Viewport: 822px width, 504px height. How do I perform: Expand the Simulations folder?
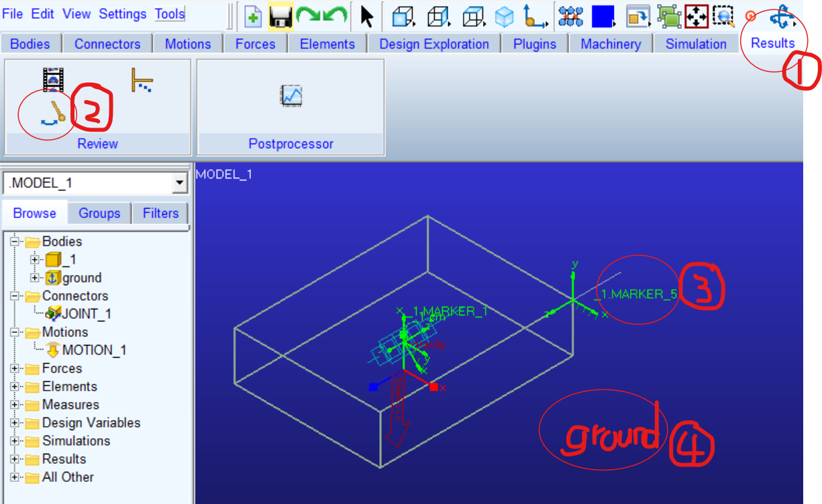pos(15,441)
